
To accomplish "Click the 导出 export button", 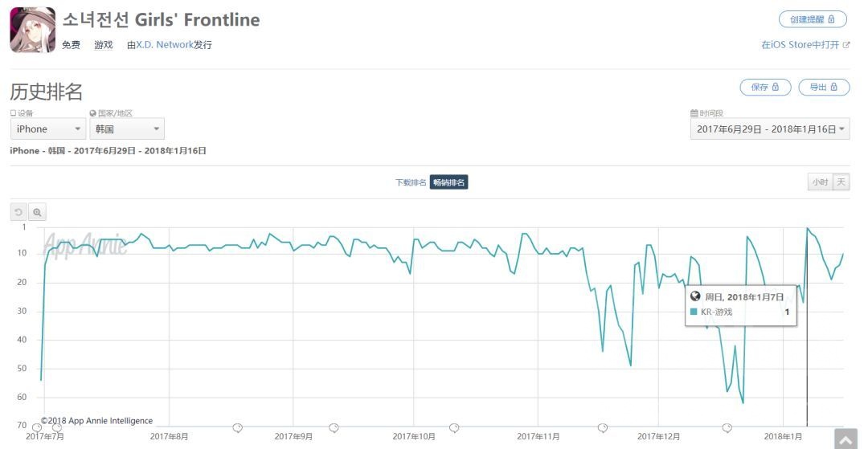I will pyautogui.click(x=824, y=88).
